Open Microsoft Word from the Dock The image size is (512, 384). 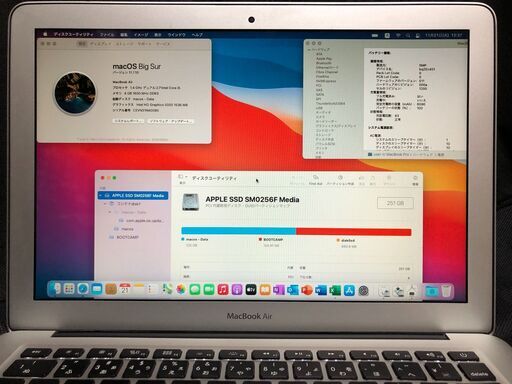pos(321,290)
